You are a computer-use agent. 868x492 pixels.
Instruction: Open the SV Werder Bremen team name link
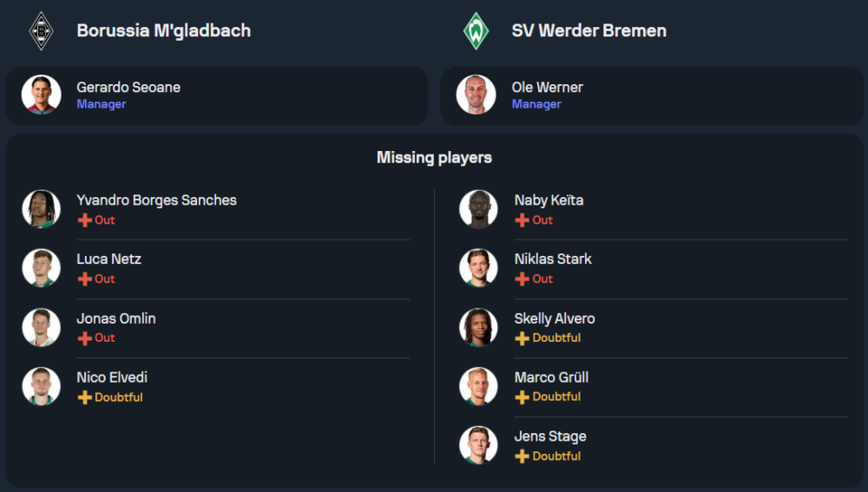click(589, 30)
